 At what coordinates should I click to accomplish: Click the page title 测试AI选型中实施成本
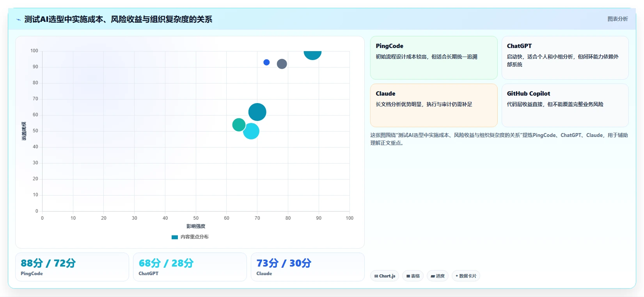tap(118, 19)
